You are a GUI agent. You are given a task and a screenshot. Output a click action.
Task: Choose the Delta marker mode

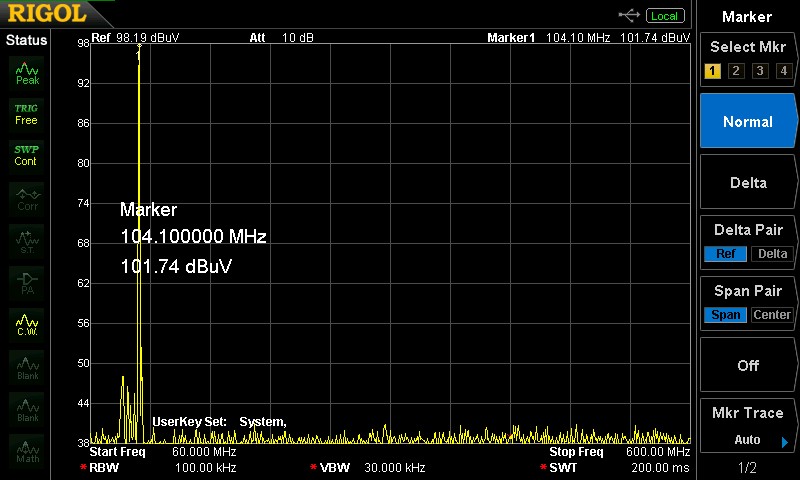pyautogui.click(x=748, y=183)
